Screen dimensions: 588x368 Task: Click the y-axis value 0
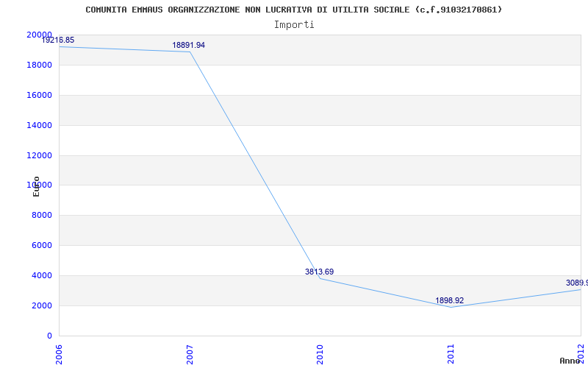[49, 336]
